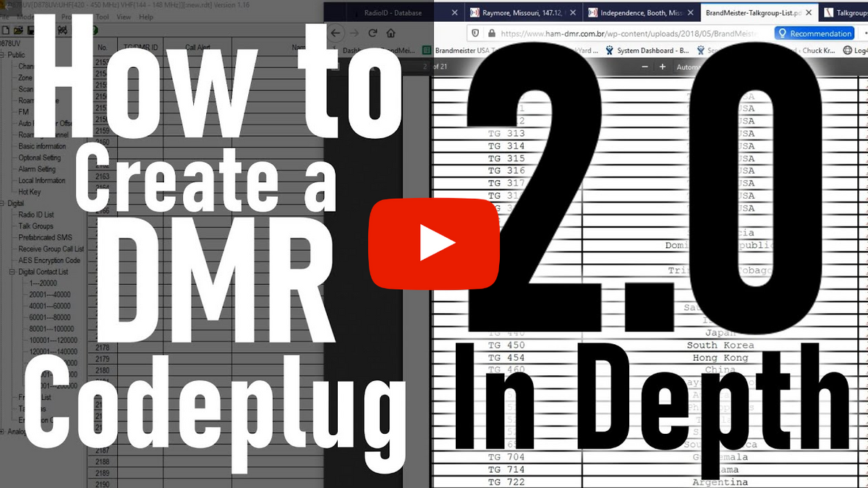This screenshot has height=488, width=868.
Task: Click the blue Recommendation button
Action: [814, 33]
